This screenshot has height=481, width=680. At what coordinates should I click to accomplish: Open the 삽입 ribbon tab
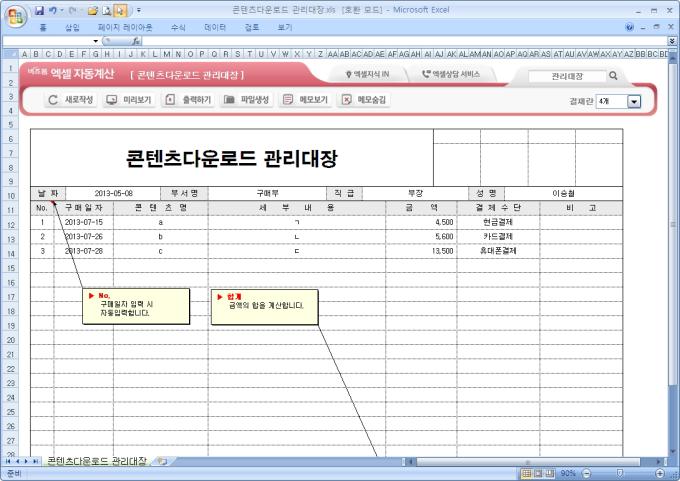click(72, 27)
